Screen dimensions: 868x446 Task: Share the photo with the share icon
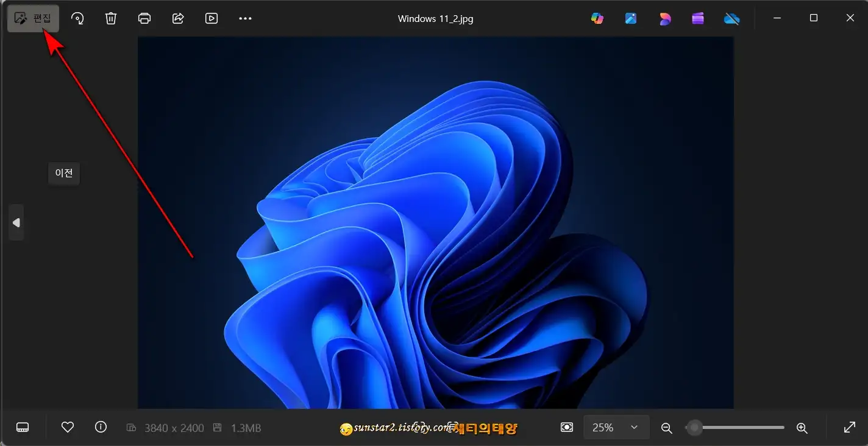178,18
